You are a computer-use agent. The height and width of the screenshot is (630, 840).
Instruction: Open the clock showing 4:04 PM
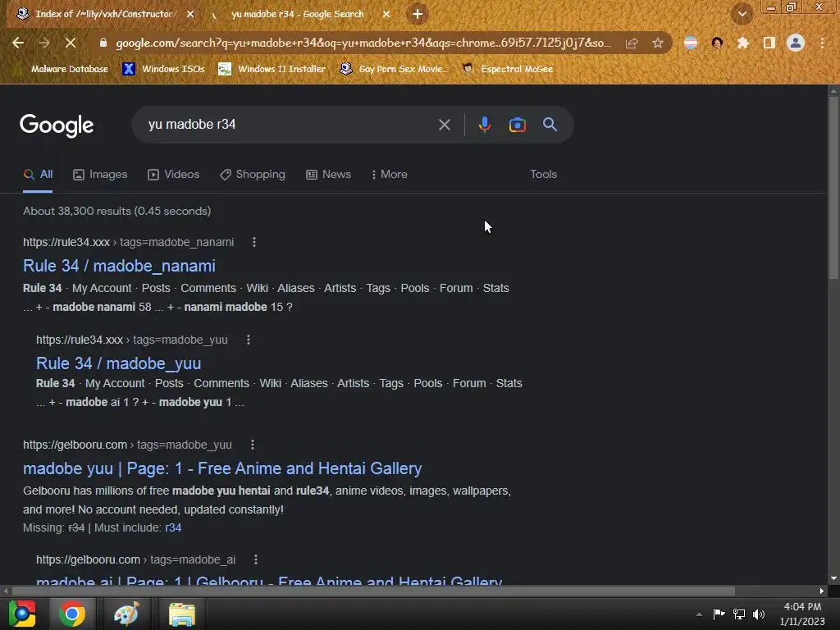pyautogui.click(x=802, y=607)
